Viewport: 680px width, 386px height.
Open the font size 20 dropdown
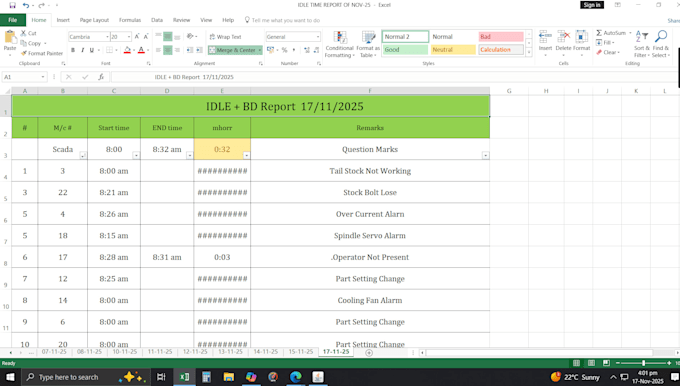pyautogui.click(x=129, y=37)
